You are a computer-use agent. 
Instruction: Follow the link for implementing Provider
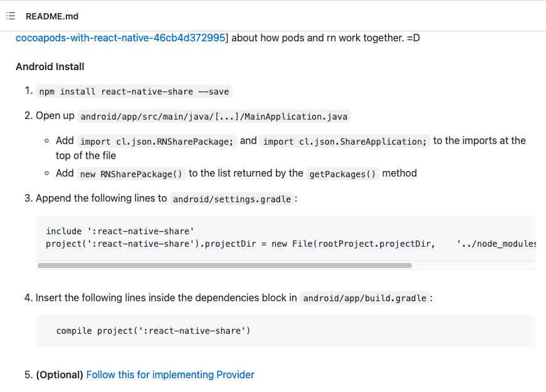click(170, 374)
